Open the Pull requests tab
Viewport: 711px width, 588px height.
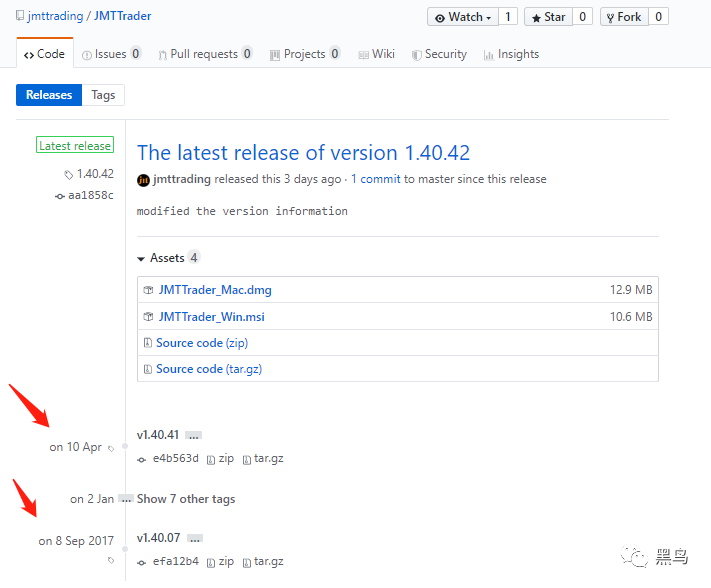tap(205, 54)
